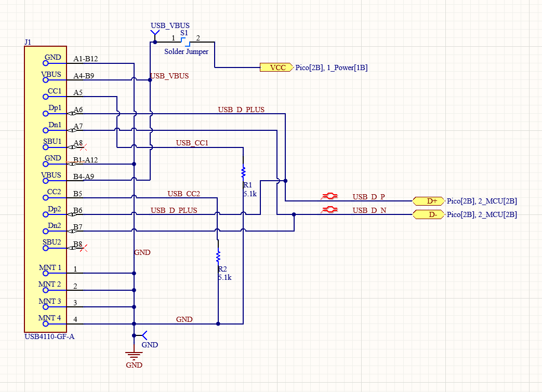Click the No ERC marker on pin A8

(x=83, y=147)
